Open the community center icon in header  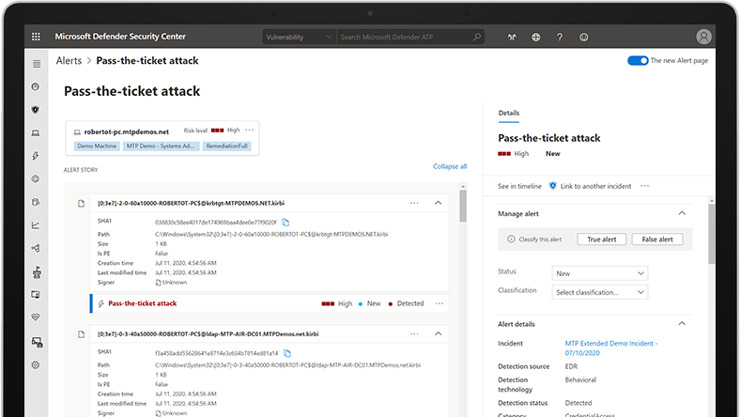[512, 37]
